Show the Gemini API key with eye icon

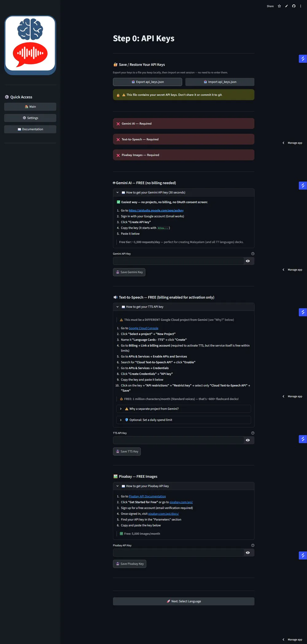(x=248, y=261)
